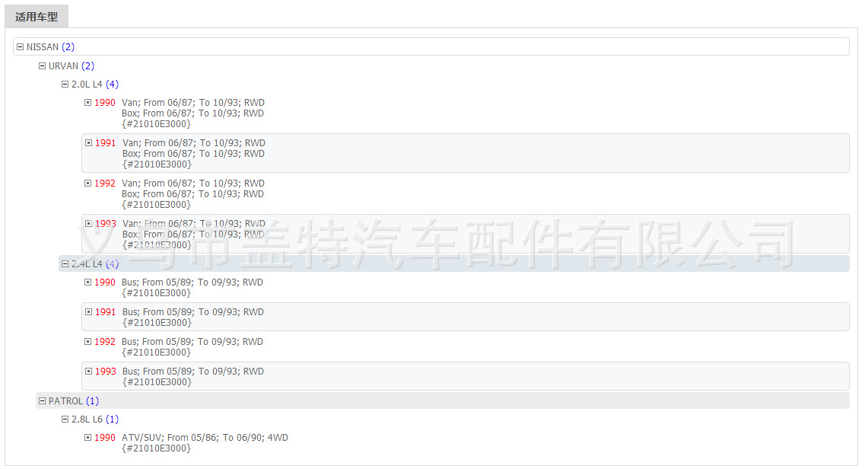Collapse the PATROL model node
This screenshot has width=868, height=469.
point(42,401)
